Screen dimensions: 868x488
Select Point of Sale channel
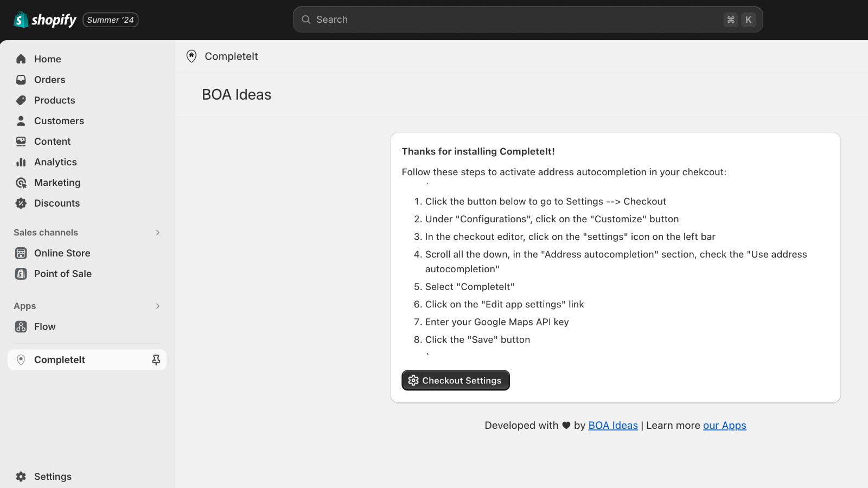tap(62, 274)
